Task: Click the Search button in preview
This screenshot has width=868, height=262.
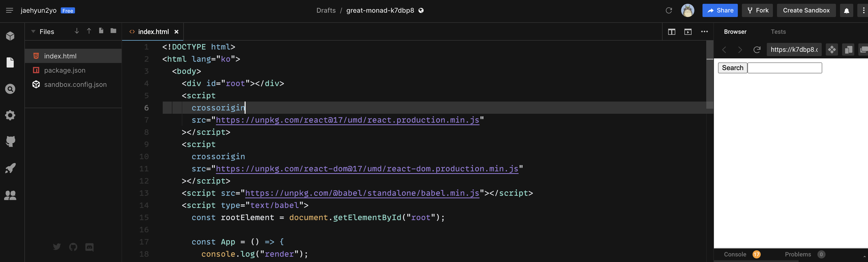Action: 732,68
